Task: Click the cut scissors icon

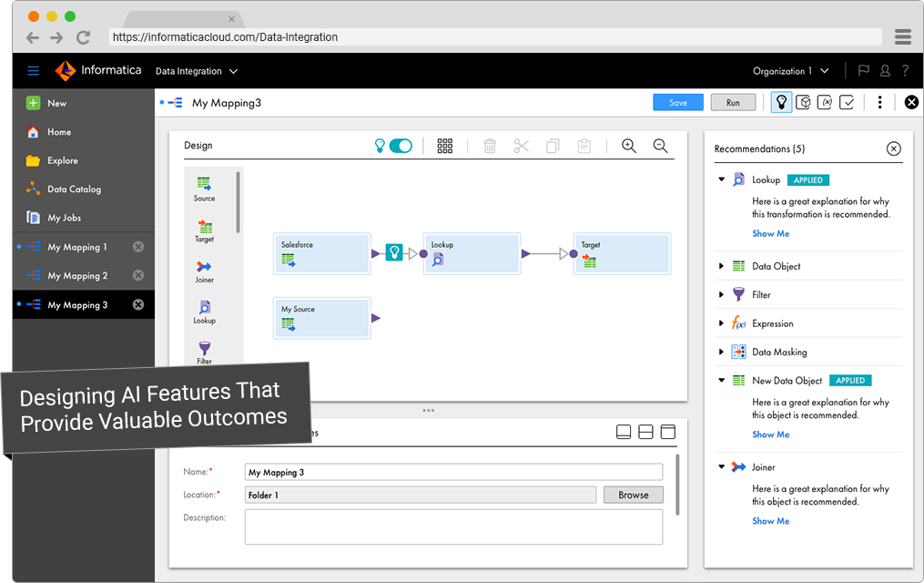Action: click(x=521, y=146)
